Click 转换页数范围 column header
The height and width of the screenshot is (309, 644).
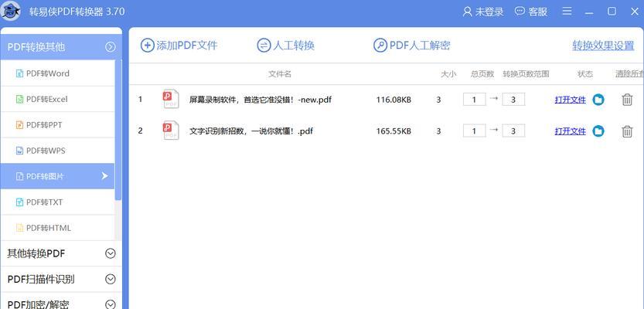tap(526, 74)
